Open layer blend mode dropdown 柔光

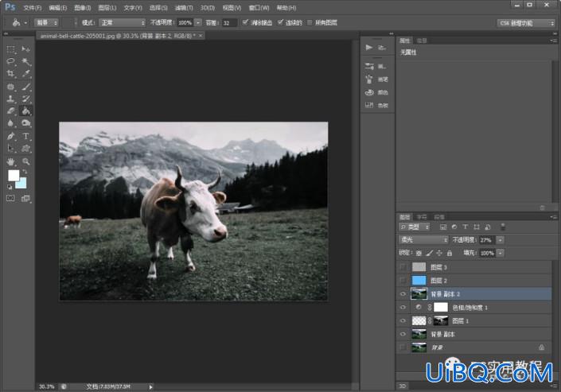tap(423, 239)
